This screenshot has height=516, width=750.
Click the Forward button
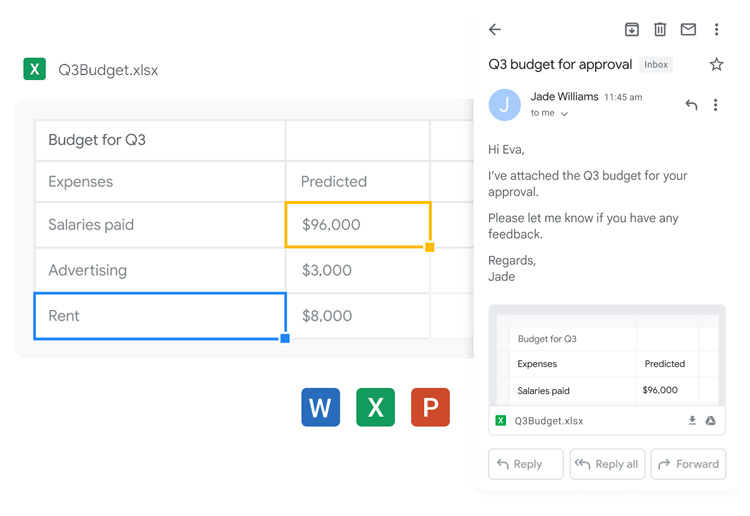click(x=688, y=464)
